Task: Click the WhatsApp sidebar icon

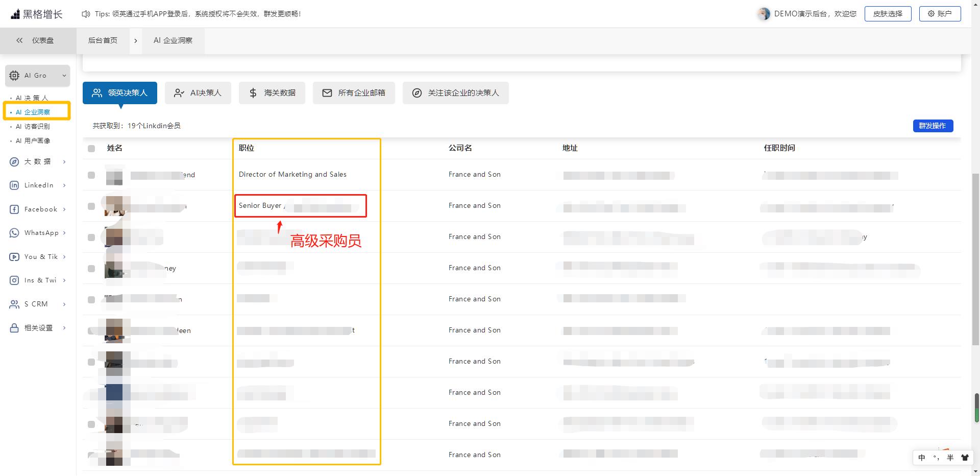Action: point(14,233)
